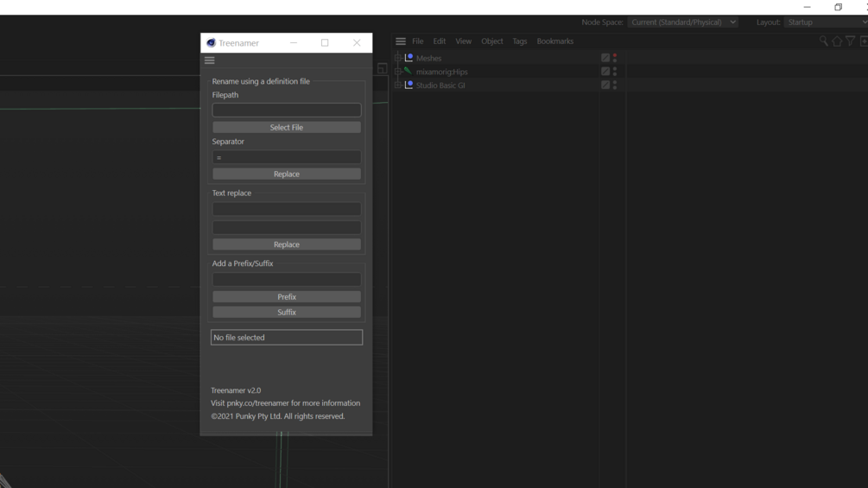Click the Object Manager home icon

[x=837, y=41]
